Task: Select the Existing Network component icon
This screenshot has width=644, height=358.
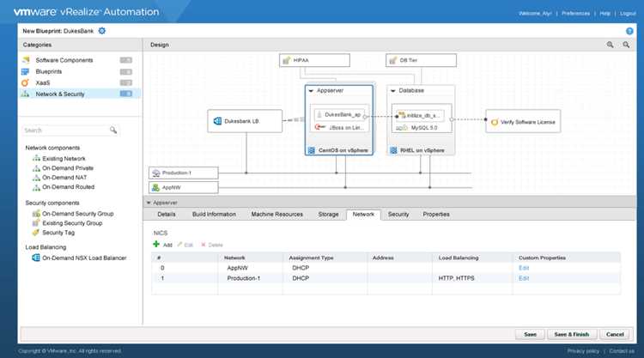Action: pyautogui.click(x=37, y=159)
